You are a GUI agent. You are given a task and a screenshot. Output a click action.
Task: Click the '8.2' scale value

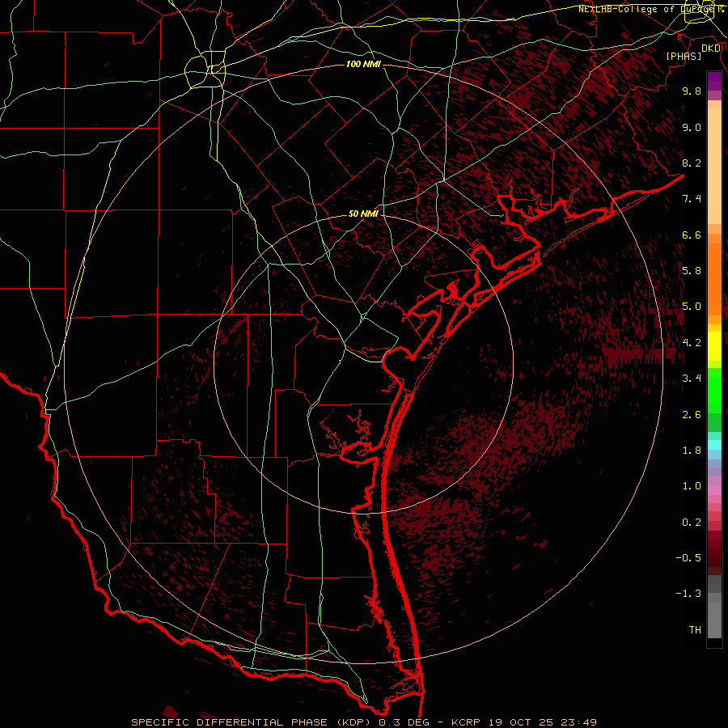(692, 163)
